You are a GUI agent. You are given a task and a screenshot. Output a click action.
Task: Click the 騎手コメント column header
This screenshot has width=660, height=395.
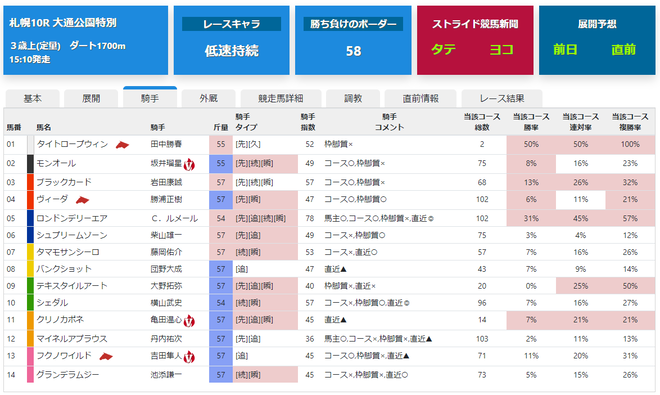coord(389,122)
